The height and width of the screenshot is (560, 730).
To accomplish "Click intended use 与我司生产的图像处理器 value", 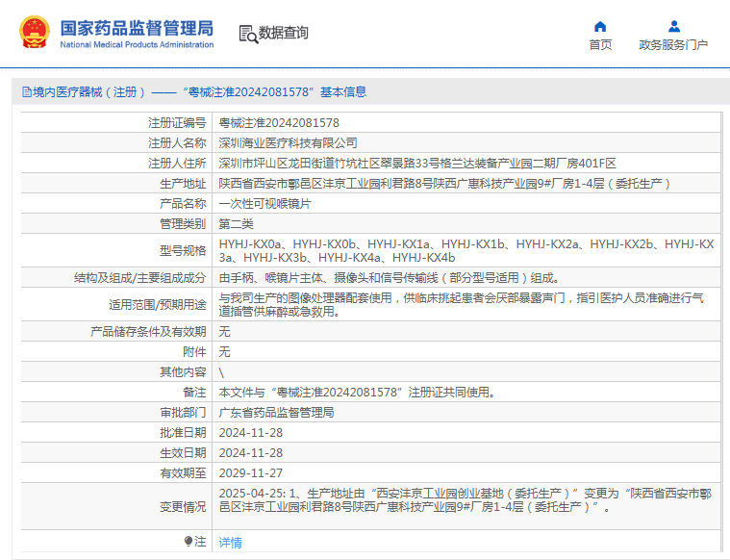I will pos(462,304).
